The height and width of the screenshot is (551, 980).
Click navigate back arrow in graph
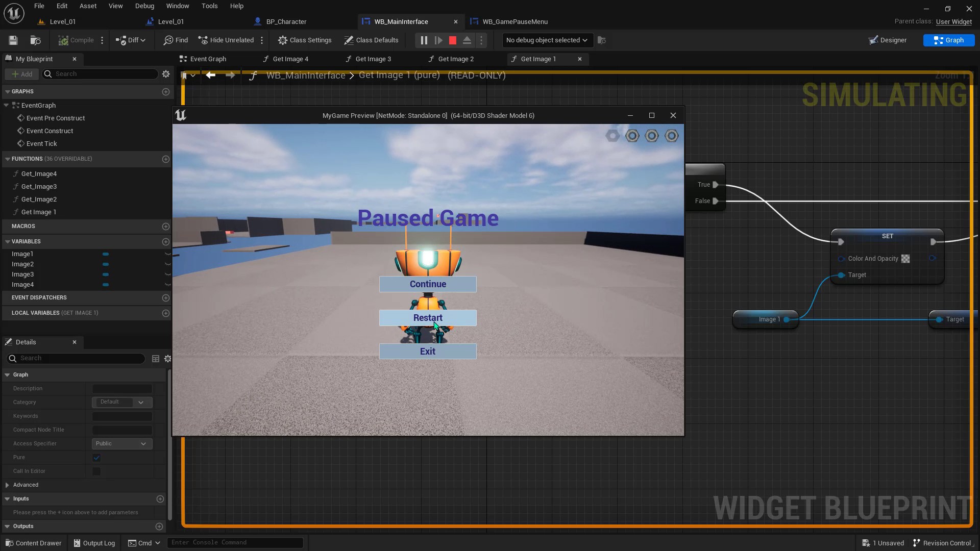pos(210,76)
